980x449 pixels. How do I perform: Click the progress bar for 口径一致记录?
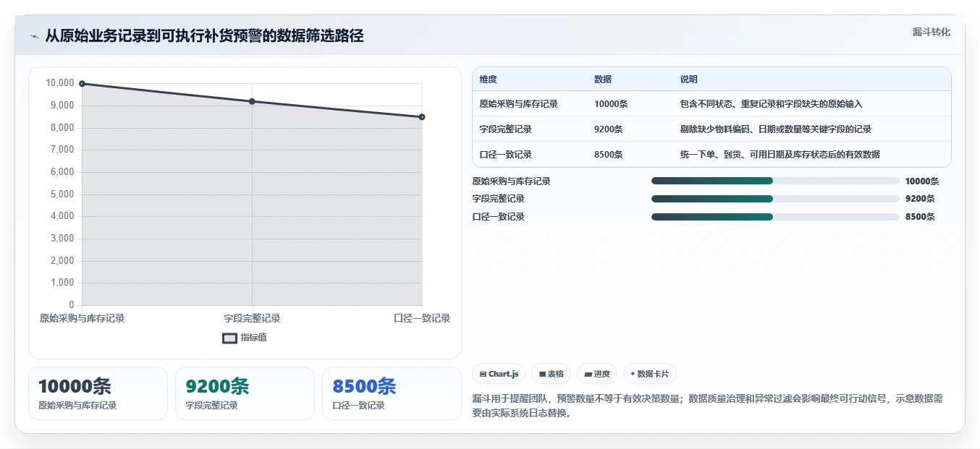(x=775, y=217)
